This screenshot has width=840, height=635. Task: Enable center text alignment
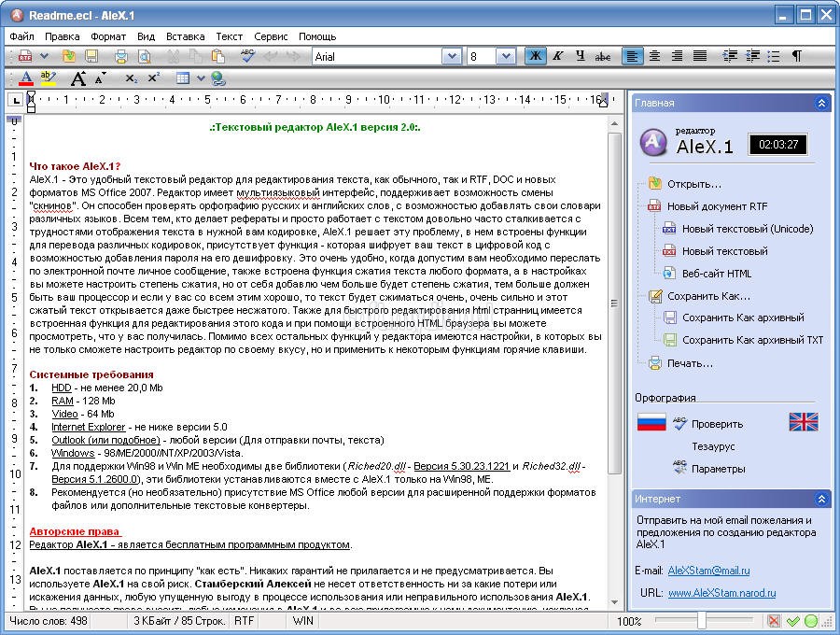(x=654, y=56)
